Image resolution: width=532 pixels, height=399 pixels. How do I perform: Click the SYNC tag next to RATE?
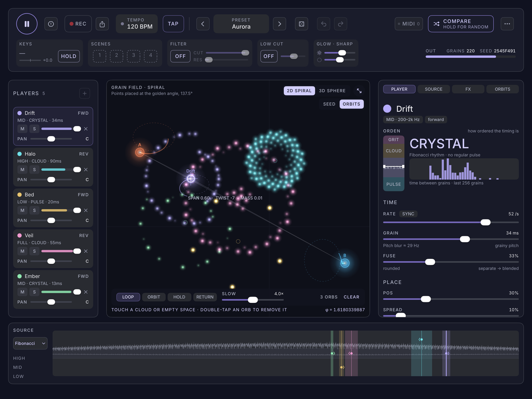tap(408, 214)
